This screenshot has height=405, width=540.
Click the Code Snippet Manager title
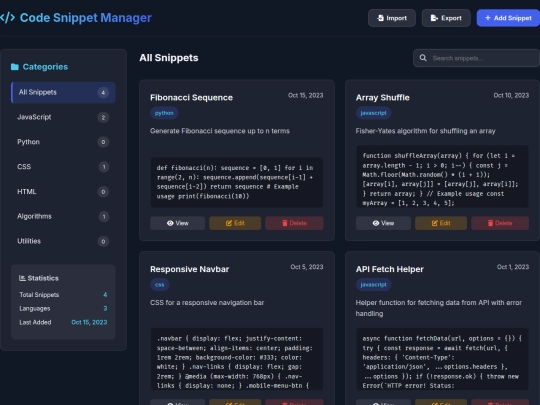point(85,18)
